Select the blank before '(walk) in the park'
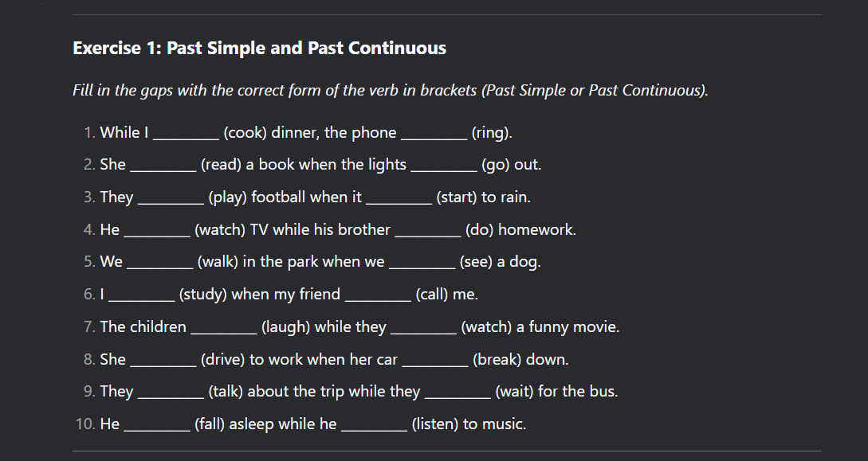Screen dimensions: 868x461 (159, 263)
